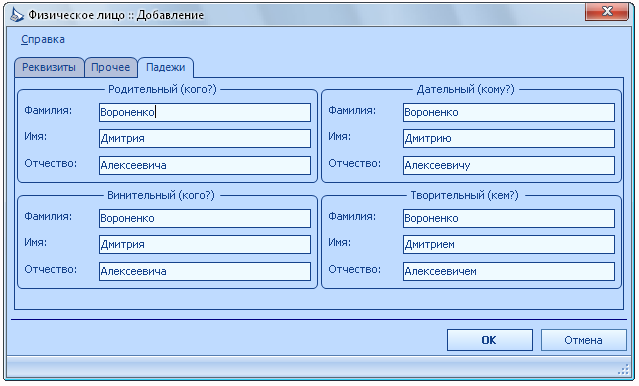
Task: Click Имя field in Винительный group
Action: click(x=205, y=245)
